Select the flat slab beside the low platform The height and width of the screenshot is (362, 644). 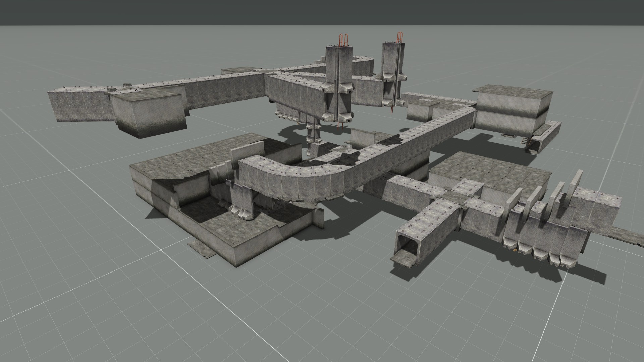point(202,249)
